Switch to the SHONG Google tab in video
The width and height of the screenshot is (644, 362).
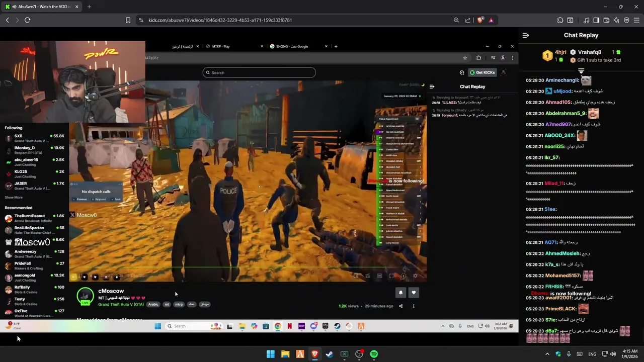click(298, 46)
